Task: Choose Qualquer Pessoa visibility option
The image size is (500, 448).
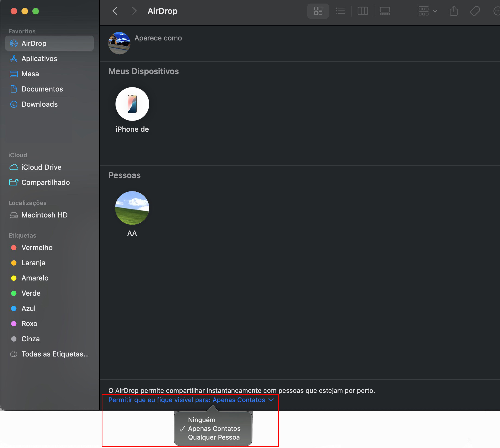Action: 214,437
